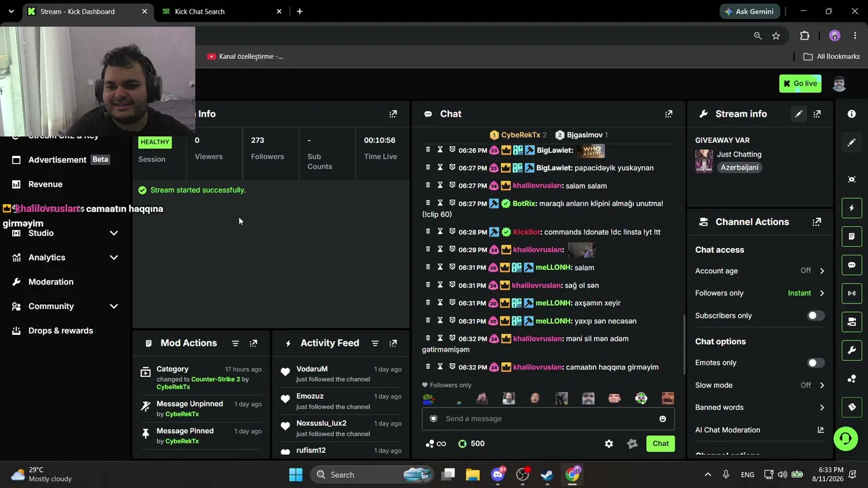Toggle Emotes only mode
Image resolution: width=868 pixels, height=488 pixels.
816,363
